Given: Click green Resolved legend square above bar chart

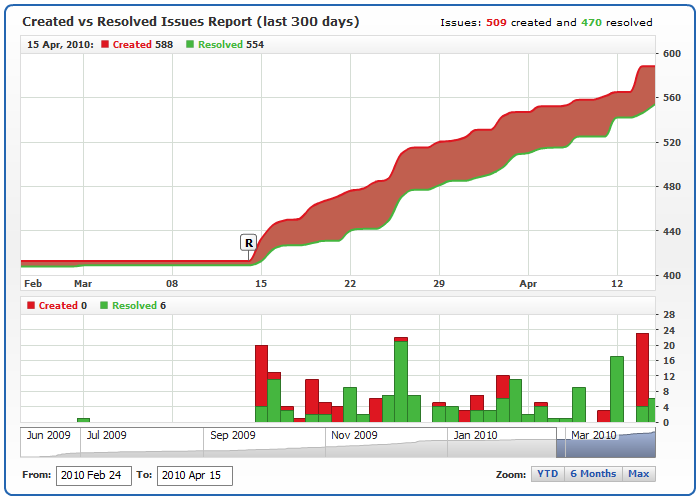Looking at the screenshot, I should (105, 306).
